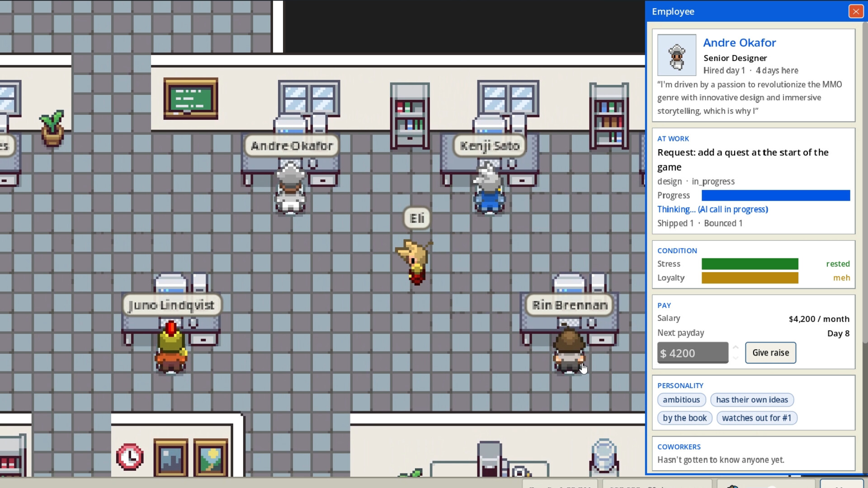Close the Employee panel

pyautogui.click(x=855, y=11)
